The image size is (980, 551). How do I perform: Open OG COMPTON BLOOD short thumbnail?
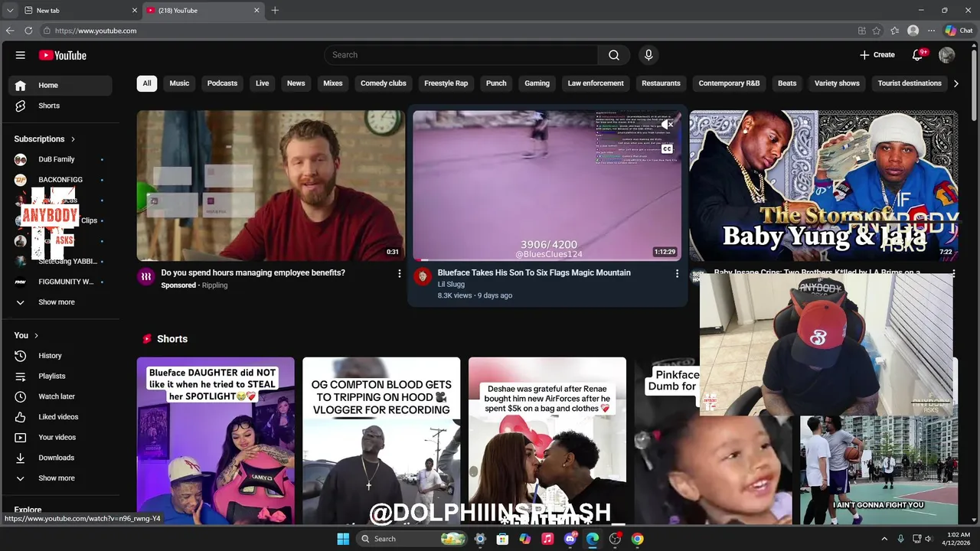(x=381, y=441)
